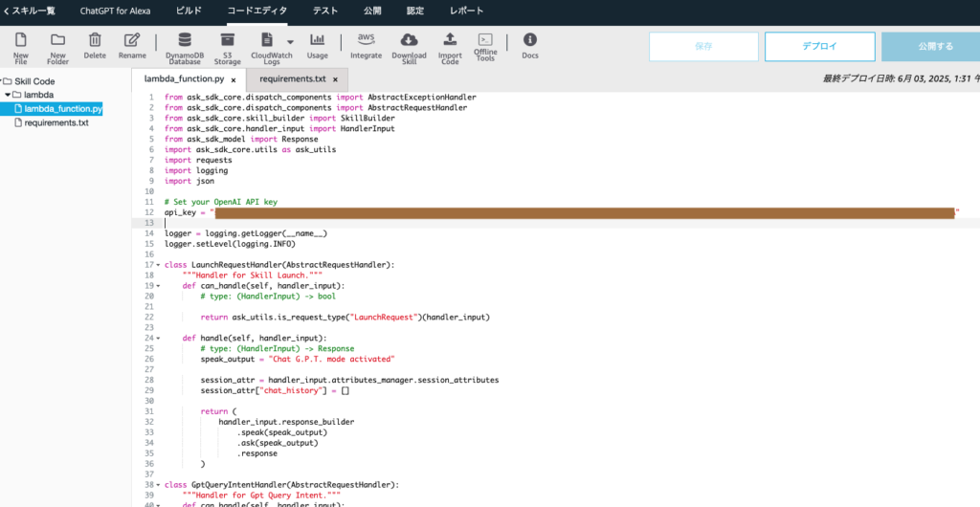The height and width of the screenshot is (507, 980).
Task: Close the lambda_function.py editor tab
Action: point(234,80)
